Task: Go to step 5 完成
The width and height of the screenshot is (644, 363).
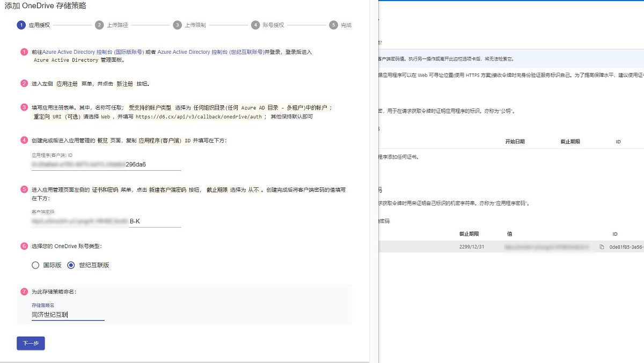Action: pyautogui.click(x=341, y=25)
